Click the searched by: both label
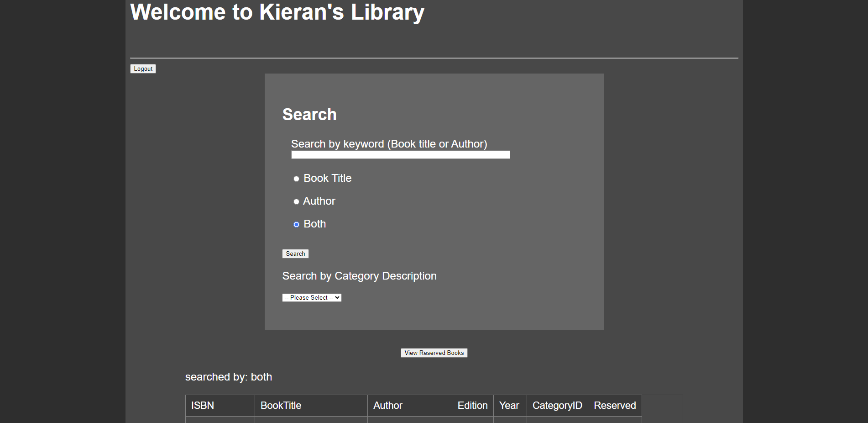 [228, 377]
